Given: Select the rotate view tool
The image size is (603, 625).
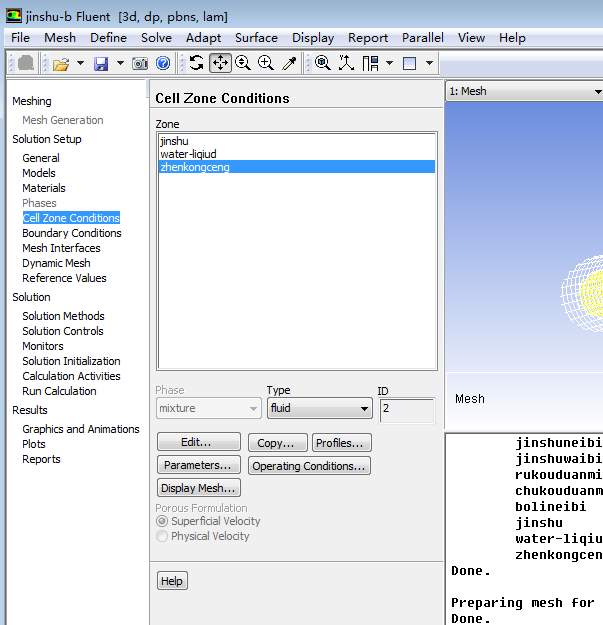Looking at the screenshot, I should click(197, 63).
